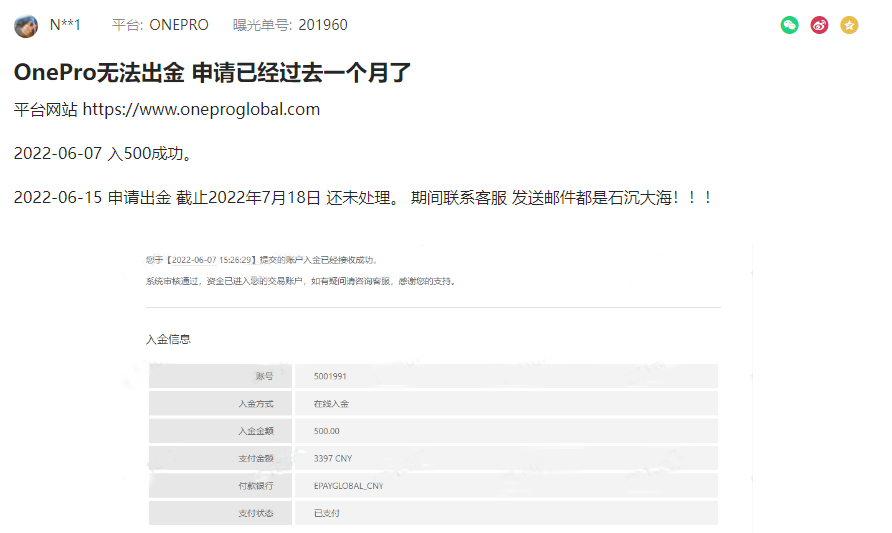Open user N**1 avatar
The image size is (892, 533).
pyautogui.click(x=26, y=26)
